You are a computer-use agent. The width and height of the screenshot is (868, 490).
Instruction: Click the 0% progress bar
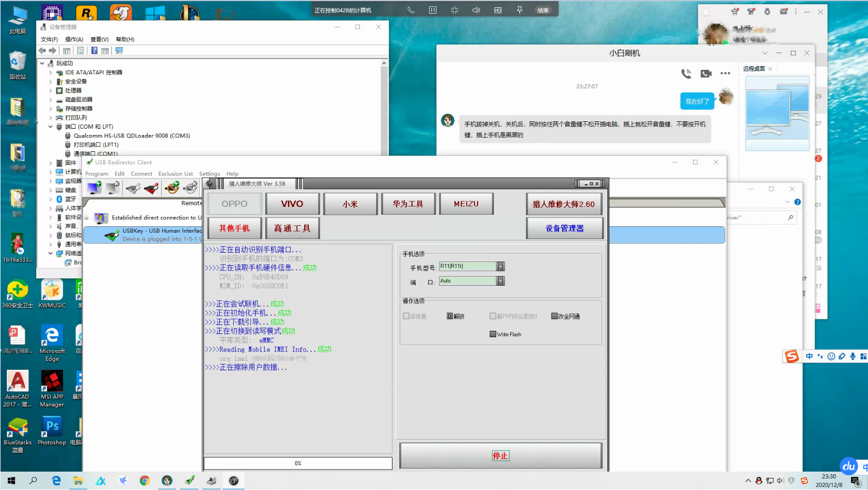click(298, 463)
